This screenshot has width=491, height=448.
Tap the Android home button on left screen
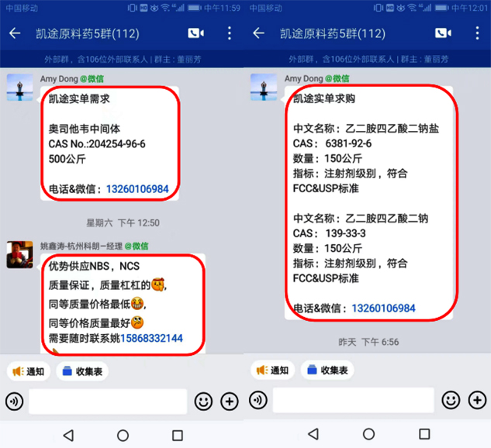pyautogui.click(x=123, y=435)
